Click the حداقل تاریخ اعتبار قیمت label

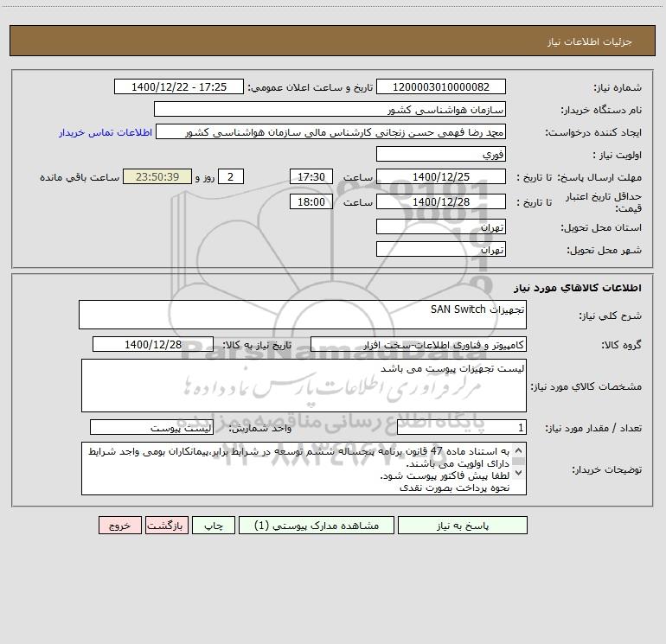tap(604, 202)
